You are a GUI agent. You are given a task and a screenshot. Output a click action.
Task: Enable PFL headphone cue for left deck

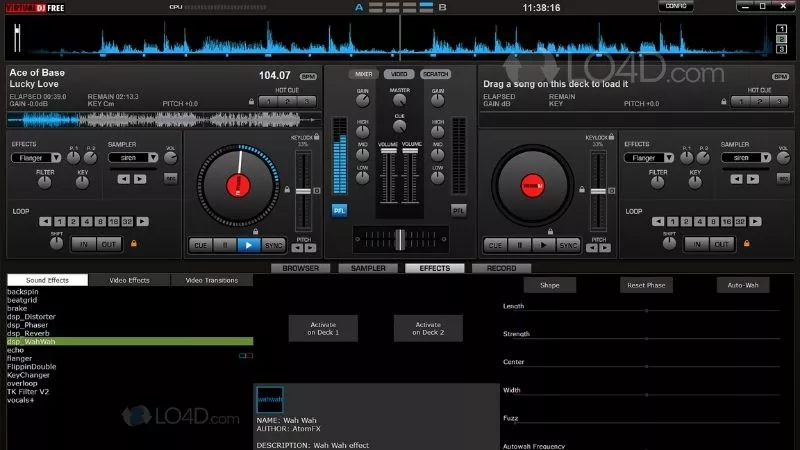coord(339,210)
